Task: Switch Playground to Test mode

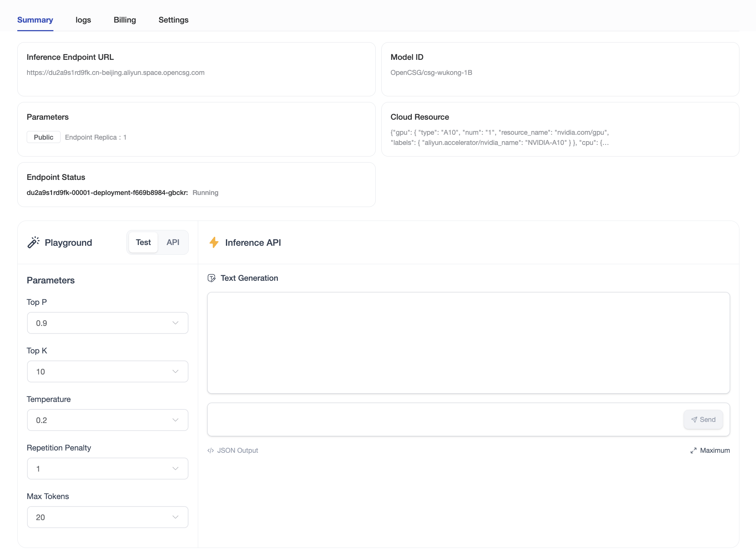Action: (x=143, y=242)
